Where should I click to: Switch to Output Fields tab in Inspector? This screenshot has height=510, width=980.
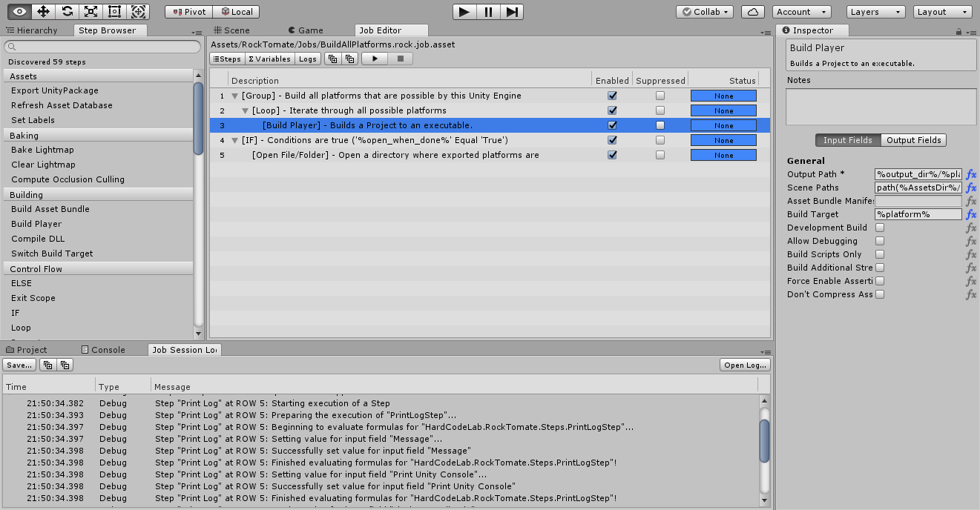[913, 140]
